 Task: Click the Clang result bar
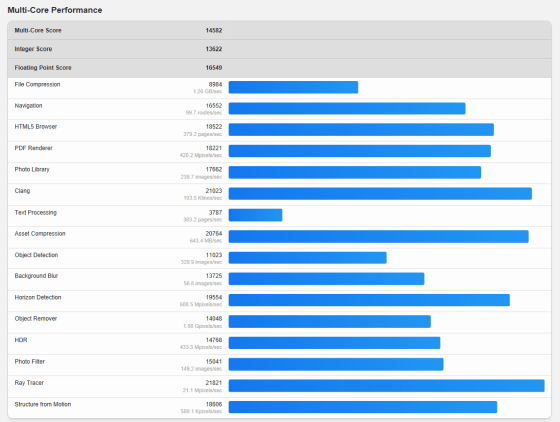pos(380,194)
